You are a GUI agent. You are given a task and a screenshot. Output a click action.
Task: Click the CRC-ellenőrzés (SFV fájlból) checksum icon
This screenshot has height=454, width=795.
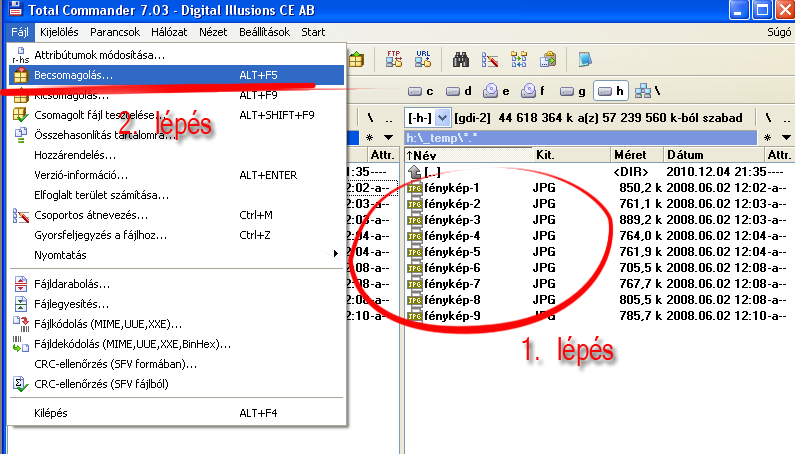click(x=21, y=384)
